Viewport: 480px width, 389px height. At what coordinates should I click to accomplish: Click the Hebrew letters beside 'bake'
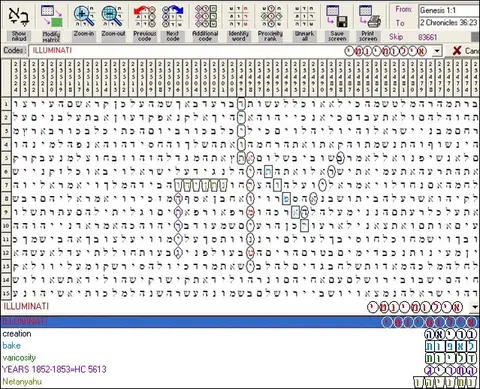point(451,346)
